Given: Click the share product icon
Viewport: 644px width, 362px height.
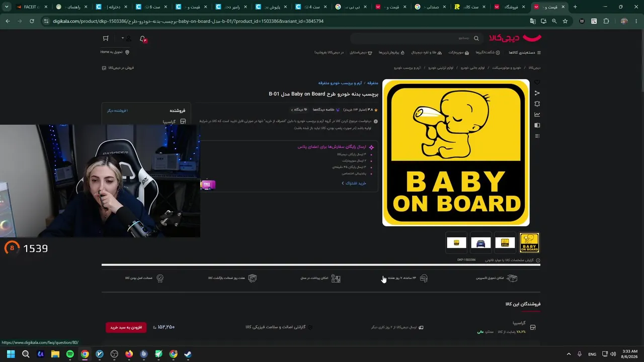Looking at the screenshot, I should [x=537, y=93].
